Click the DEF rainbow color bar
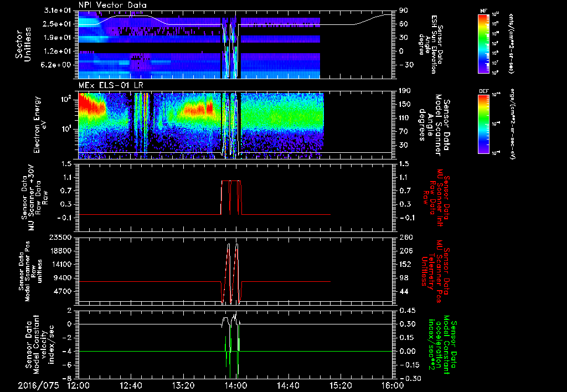567x392 pixels. pyautogui.click(x=484, y=124)
